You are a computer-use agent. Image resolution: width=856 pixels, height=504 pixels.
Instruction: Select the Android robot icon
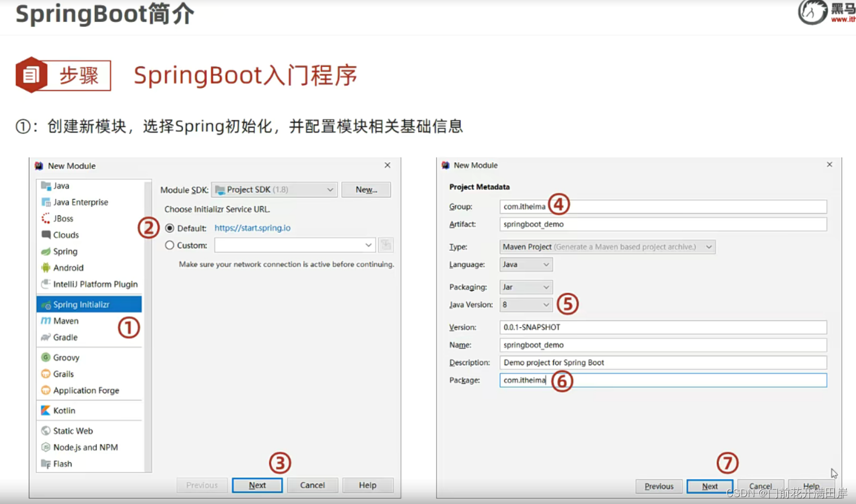[46, 268]
